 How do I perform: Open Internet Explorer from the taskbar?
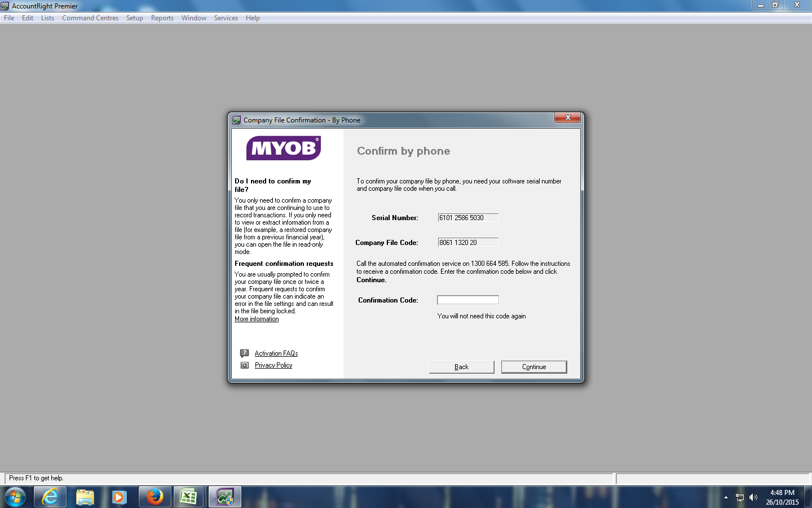click(50, 497)
